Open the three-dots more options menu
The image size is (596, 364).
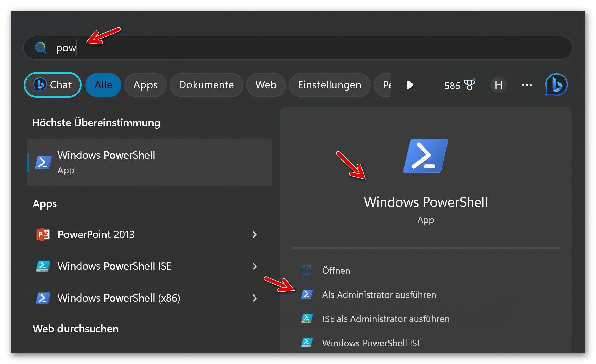[x=527, y=85]
